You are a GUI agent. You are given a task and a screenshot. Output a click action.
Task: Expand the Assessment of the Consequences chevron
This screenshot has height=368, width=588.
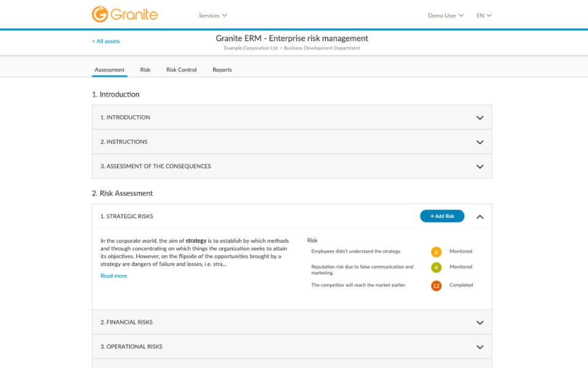pyautogui.click(x=480, y=166)
